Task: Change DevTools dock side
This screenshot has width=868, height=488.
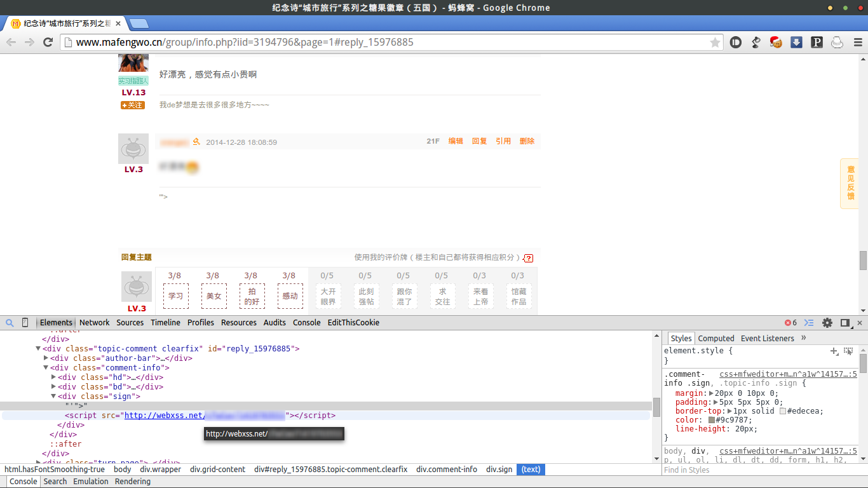Action: (845, 323)
